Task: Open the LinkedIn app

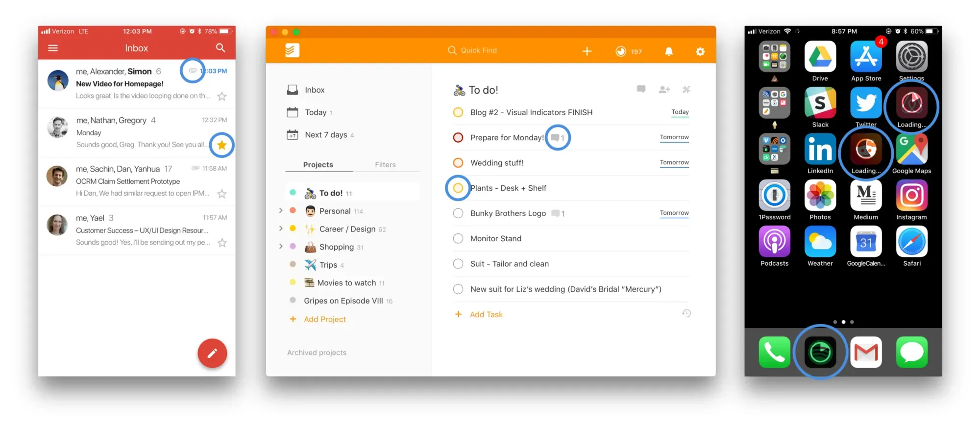Action: click(x=820, y=149)
